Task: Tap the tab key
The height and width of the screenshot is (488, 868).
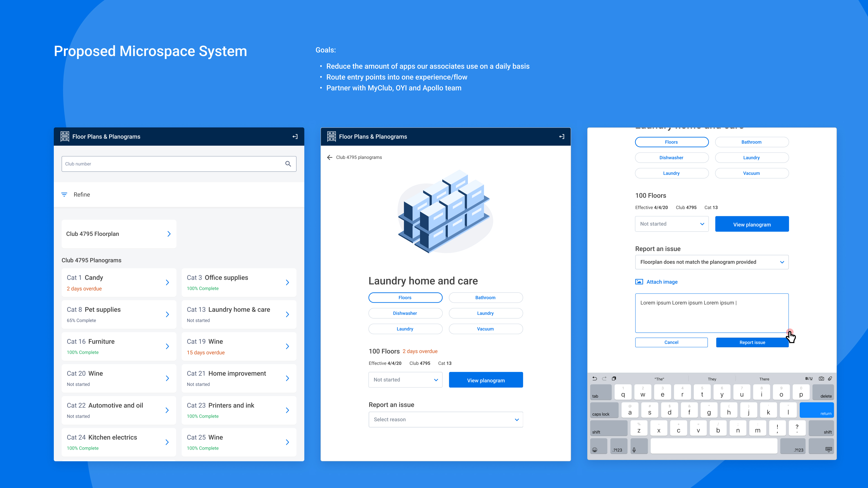Action: click(601, 392)
